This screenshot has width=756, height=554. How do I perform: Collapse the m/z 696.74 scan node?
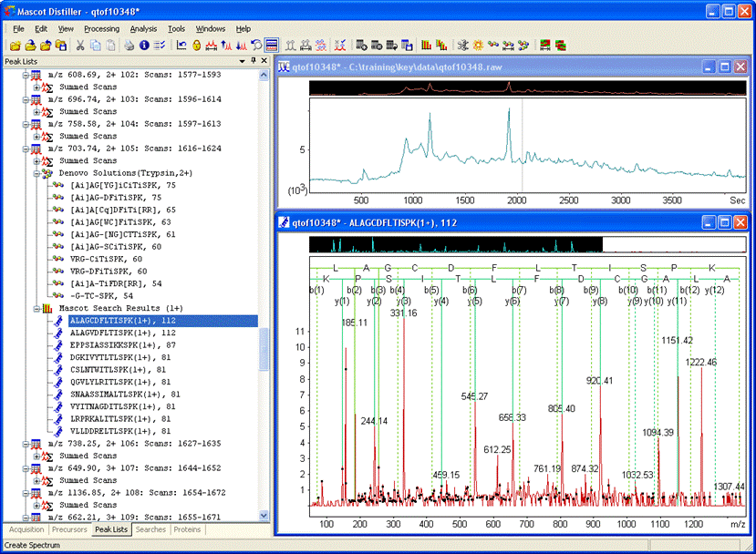[x=26, y=99]
